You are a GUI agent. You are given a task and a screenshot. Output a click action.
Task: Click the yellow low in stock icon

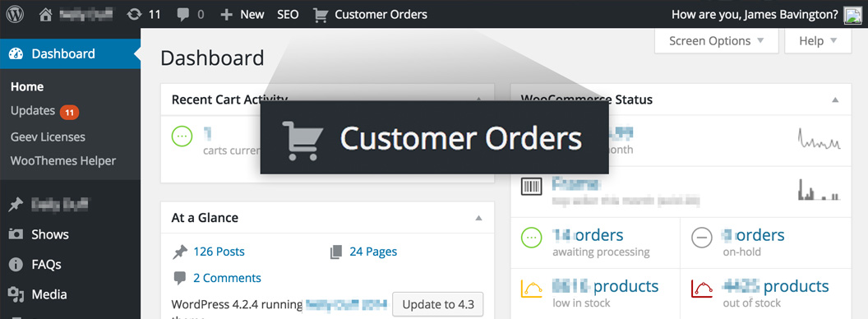tap(532, 289)
